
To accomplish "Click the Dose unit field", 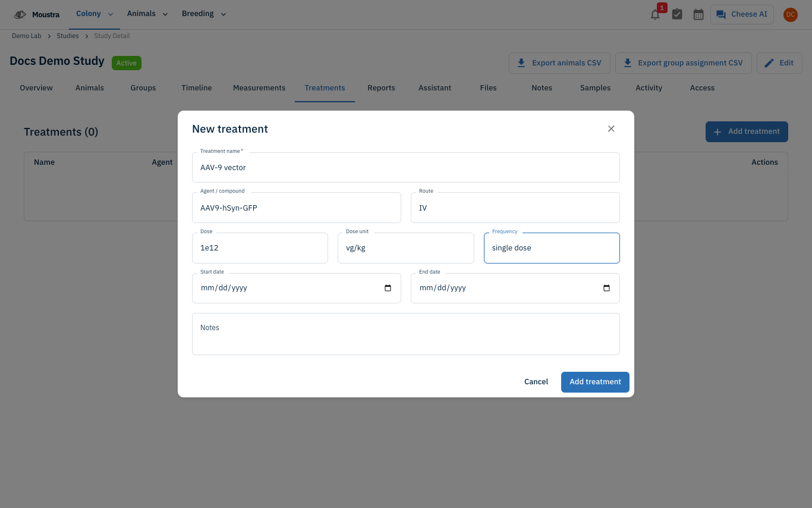I will (x=406, y=248).
